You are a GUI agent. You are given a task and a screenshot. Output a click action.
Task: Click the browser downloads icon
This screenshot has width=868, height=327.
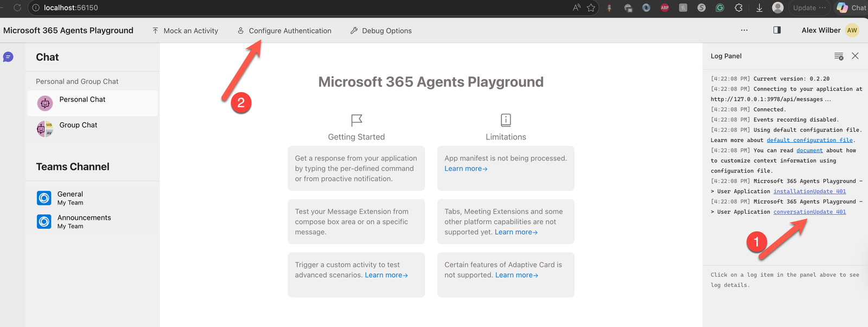(x=759, y=8)
